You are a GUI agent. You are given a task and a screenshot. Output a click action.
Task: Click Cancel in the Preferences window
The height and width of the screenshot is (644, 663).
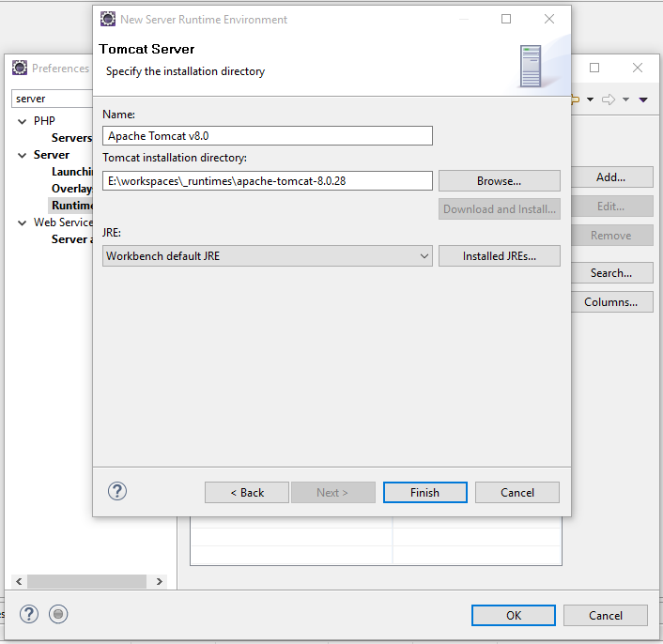606,615
